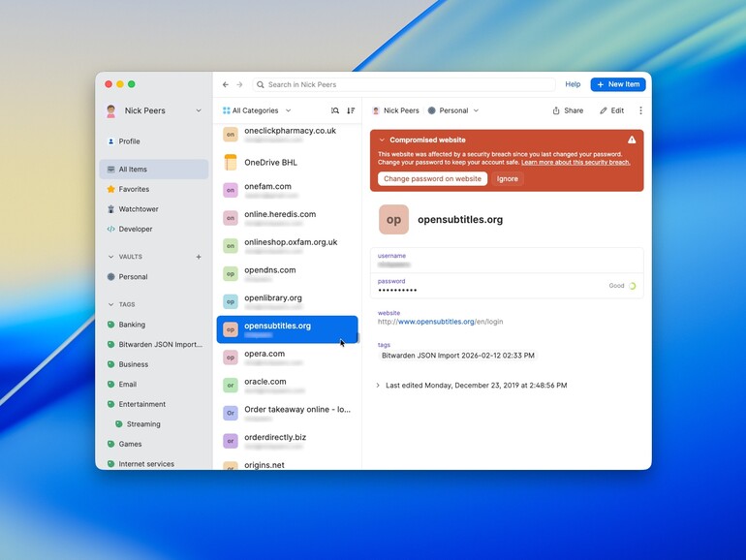This screenshot has height=560, width=746.
Task: Open the All Categories dropdown
Action: (257, 110)
